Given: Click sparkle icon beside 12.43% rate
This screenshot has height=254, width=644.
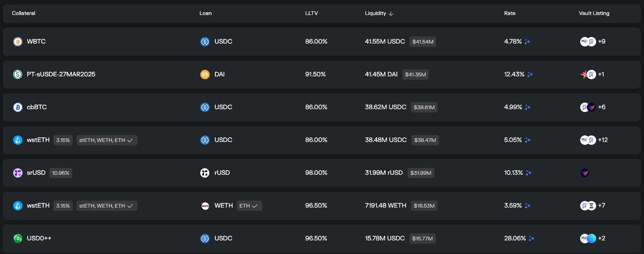Looking at the screenshot, I should (530, 75).
